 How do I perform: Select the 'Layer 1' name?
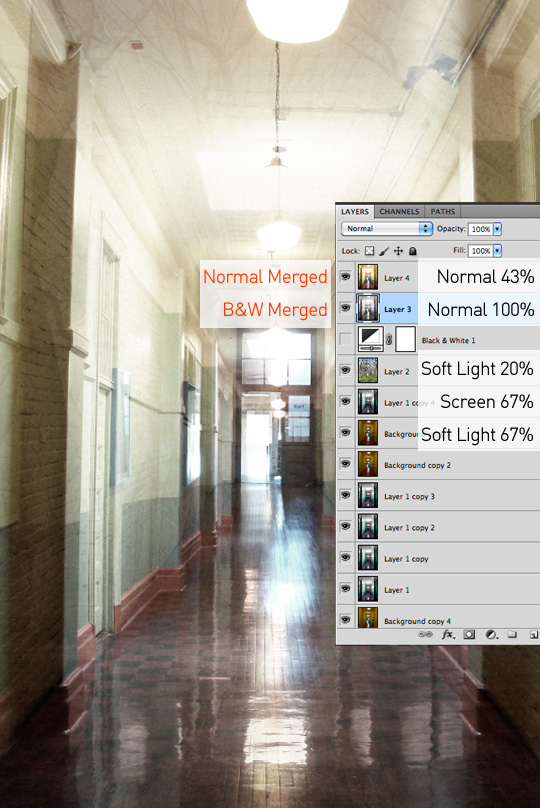397,590
